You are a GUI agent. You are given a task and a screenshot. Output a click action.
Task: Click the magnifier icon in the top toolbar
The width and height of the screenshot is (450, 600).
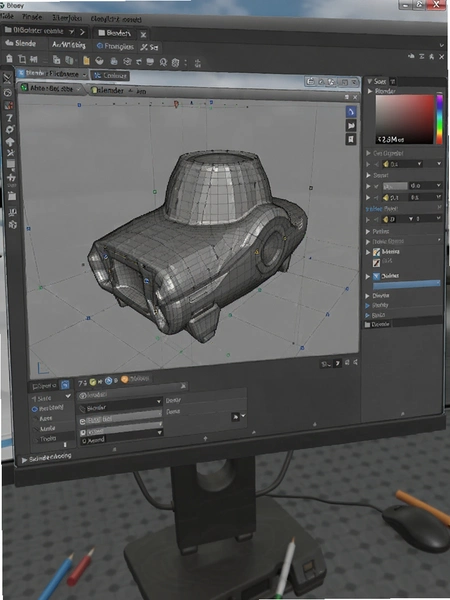pyautogui.click(x=163, y=62)
